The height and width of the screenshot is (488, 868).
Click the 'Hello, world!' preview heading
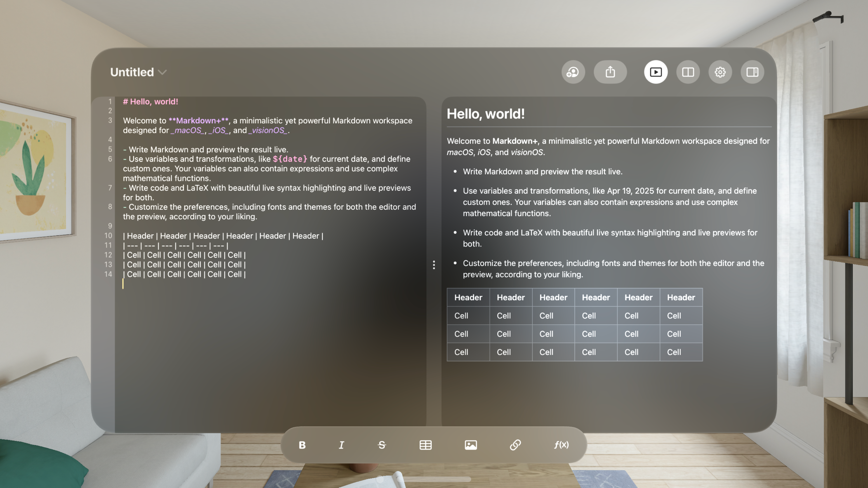[486, 114]
